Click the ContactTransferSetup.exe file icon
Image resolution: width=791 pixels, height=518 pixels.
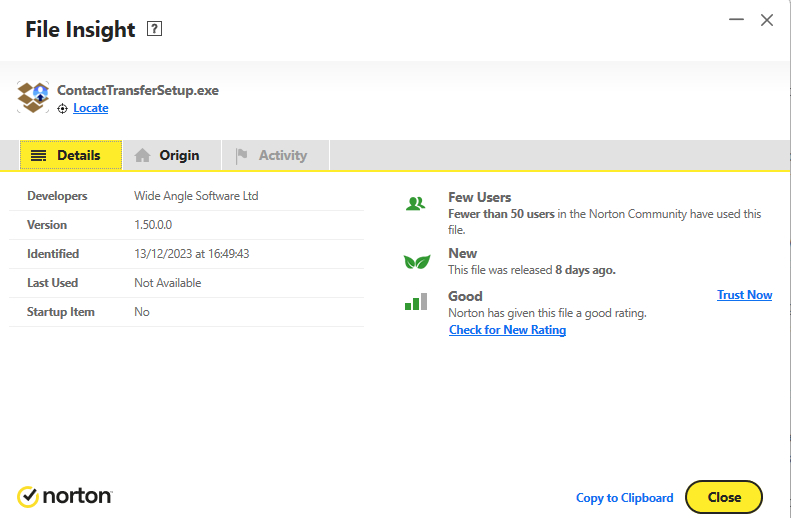pos(33,97)
